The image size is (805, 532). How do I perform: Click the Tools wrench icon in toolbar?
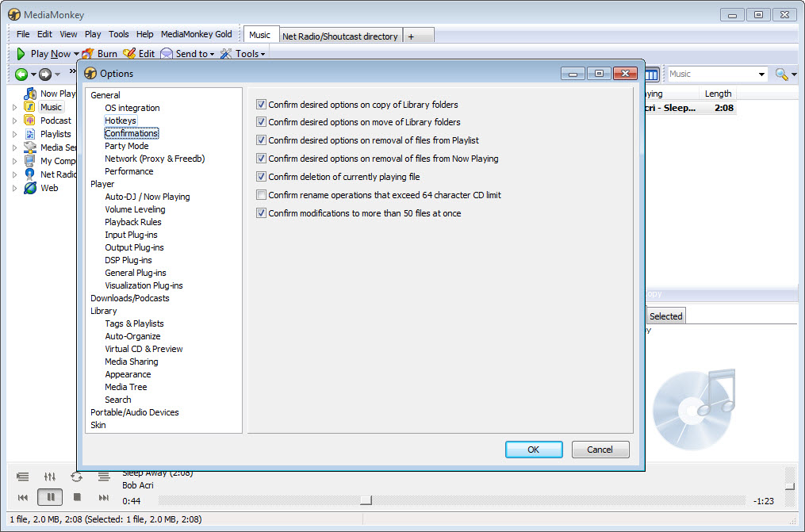pyautogui.click(x=226, y=53)
